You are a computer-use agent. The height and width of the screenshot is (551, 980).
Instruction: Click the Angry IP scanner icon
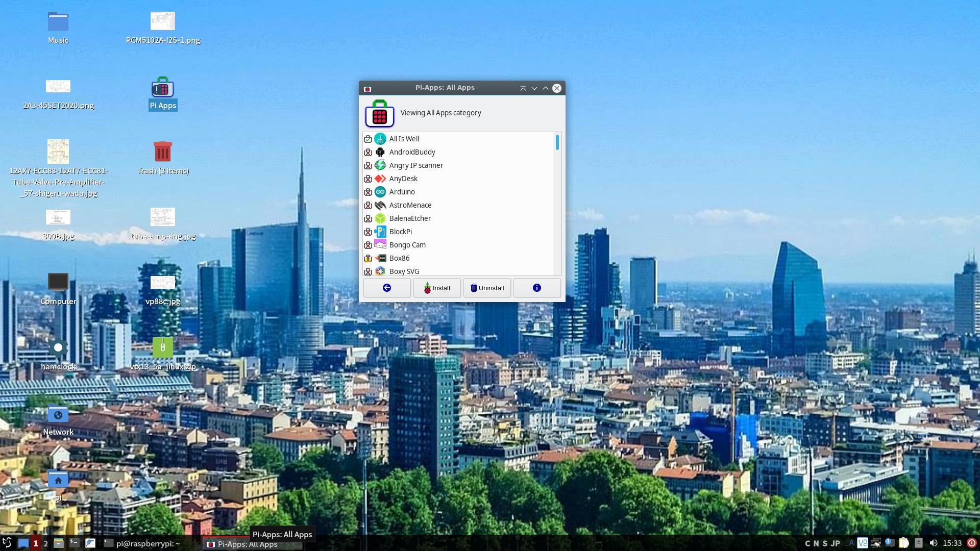click(380, 165)
